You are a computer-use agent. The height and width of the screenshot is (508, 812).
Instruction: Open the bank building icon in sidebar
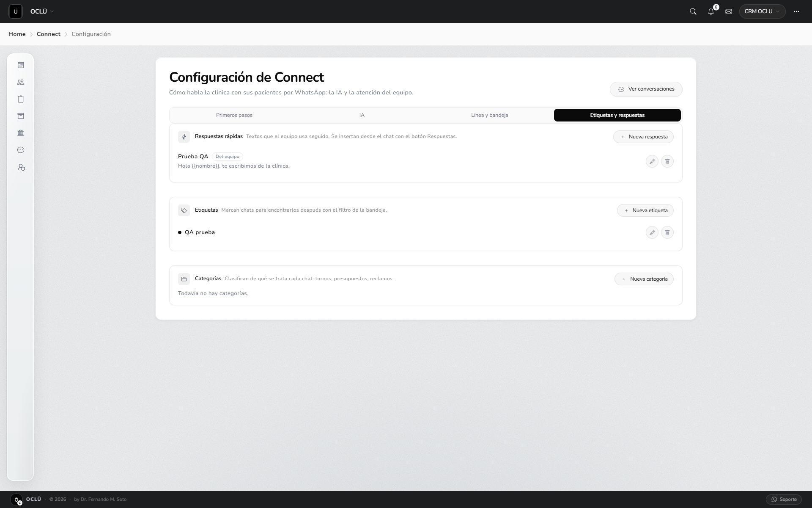pyautogui.click(x=21, y=133)
